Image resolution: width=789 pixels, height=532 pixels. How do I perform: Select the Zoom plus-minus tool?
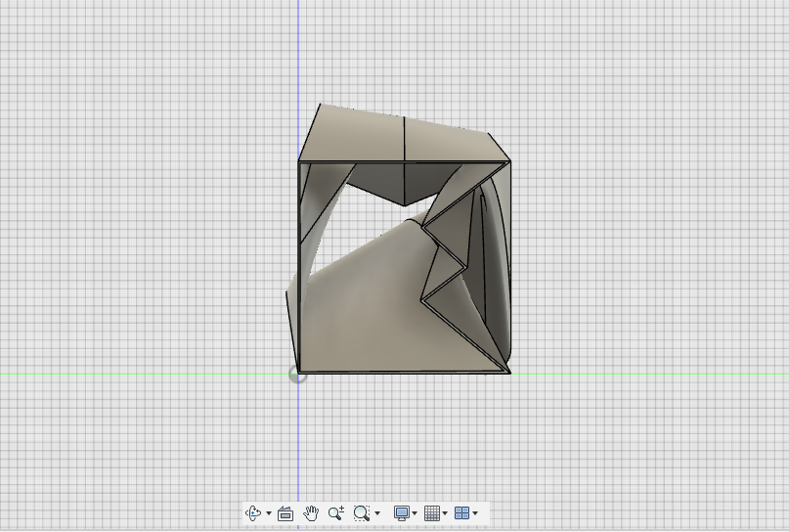[336, 513]
